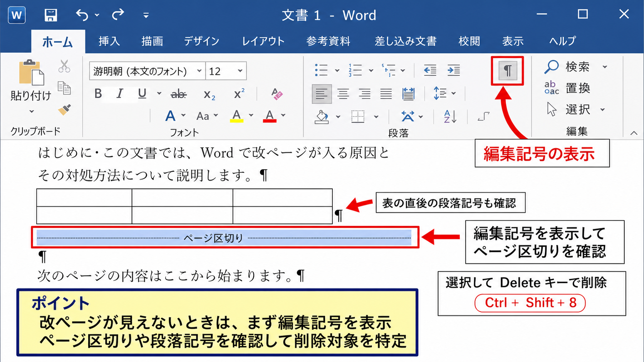Toggle the ¶ show editing marks button
644x362 pixels.
pyautogui.click(x=508, y=71)
